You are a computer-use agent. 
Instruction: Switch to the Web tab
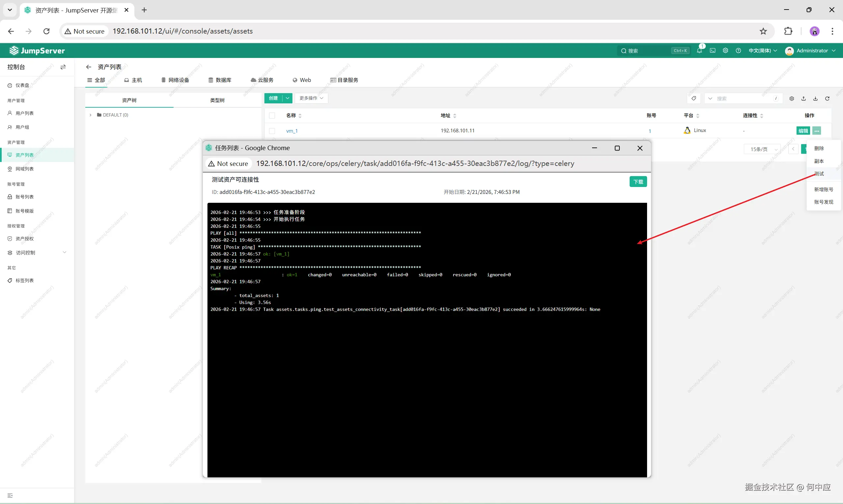pyautogui.click(x=302, y=80)
